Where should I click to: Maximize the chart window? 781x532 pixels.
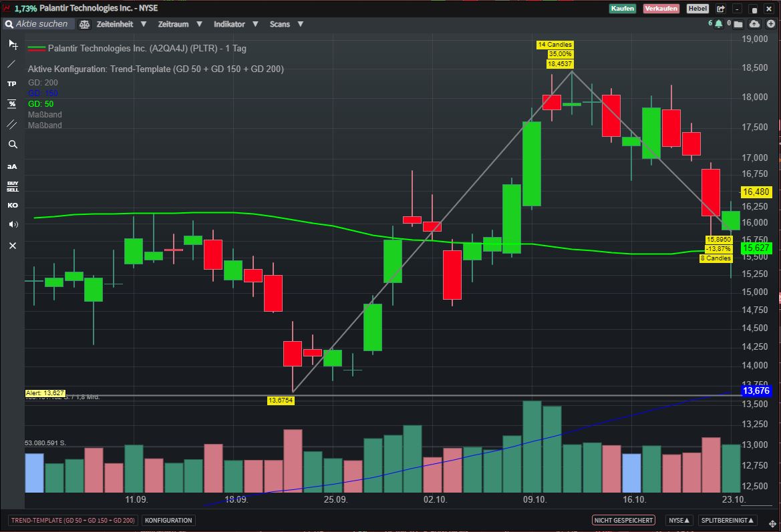coord(754,9)
